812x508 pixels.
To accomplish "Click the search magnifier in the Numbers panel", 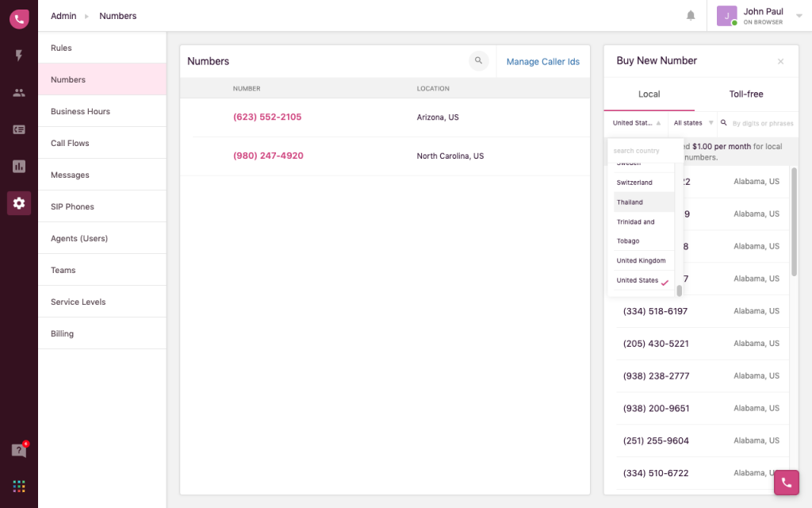I will click(x=479, y=60).
